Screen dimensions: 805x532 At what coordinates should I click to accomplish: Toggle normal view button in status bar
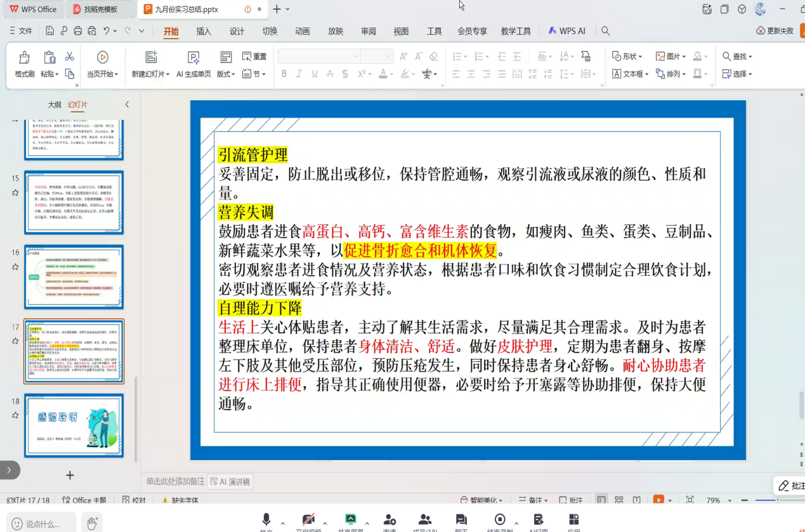point(601,500)
